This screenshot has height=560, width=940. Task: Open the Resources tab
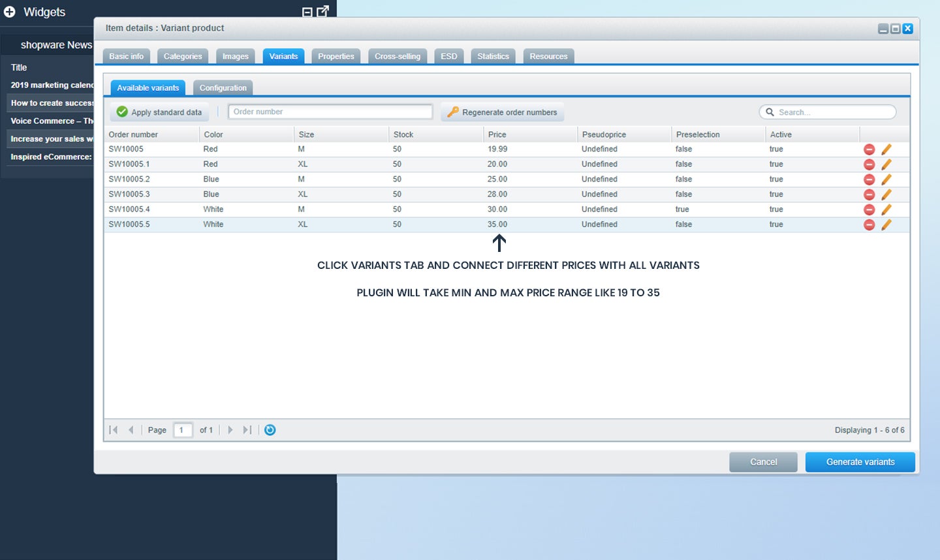coord(549,56)
